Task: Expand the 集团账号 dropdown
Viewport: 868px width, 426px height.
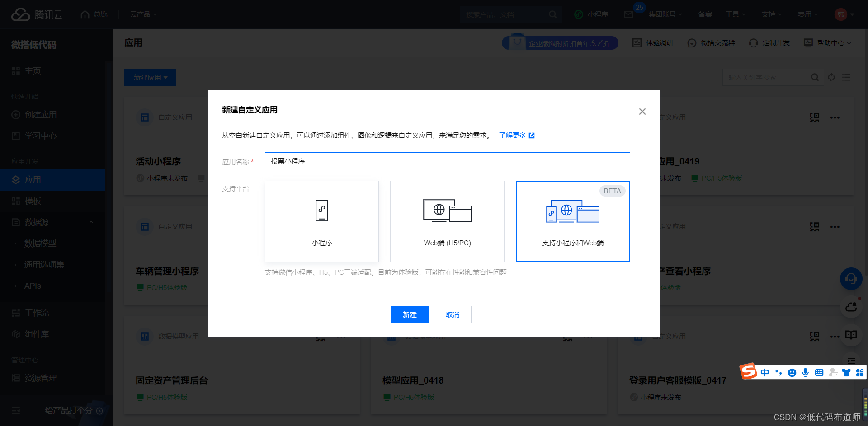Action: coord(665,14)
